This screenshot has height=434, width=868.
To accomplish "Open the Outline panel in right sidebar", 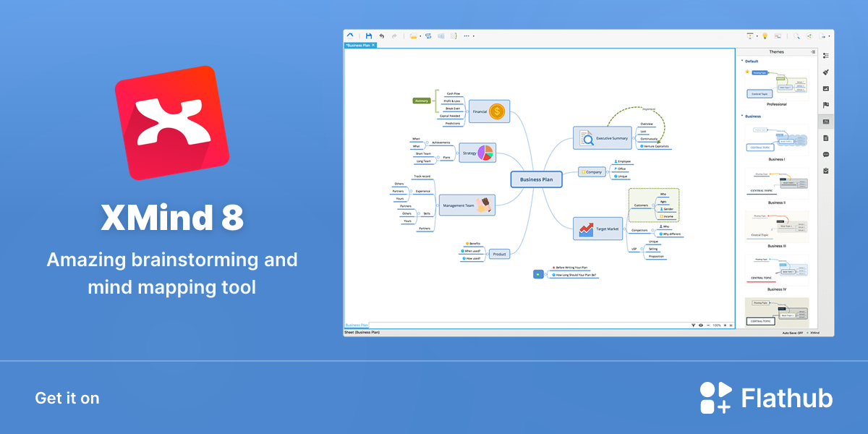I will click(826, 56).
